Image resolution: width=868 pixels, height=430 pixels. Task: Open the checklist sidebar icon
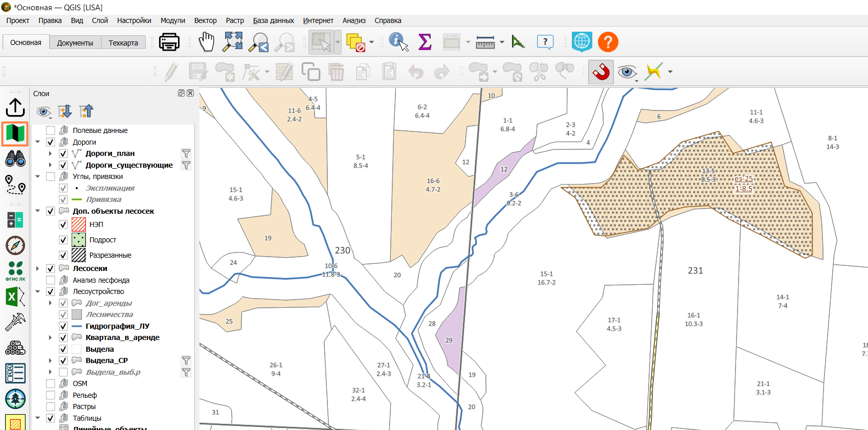point(15,373)
